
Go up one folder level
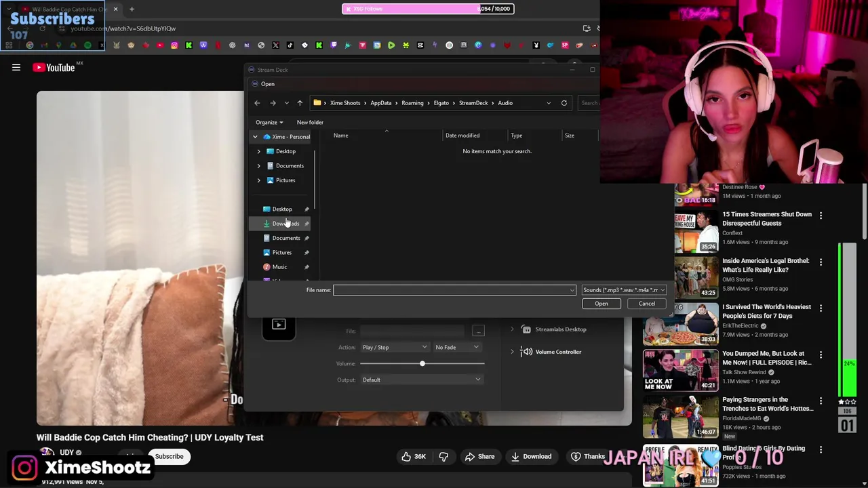(x=300, y=103)
